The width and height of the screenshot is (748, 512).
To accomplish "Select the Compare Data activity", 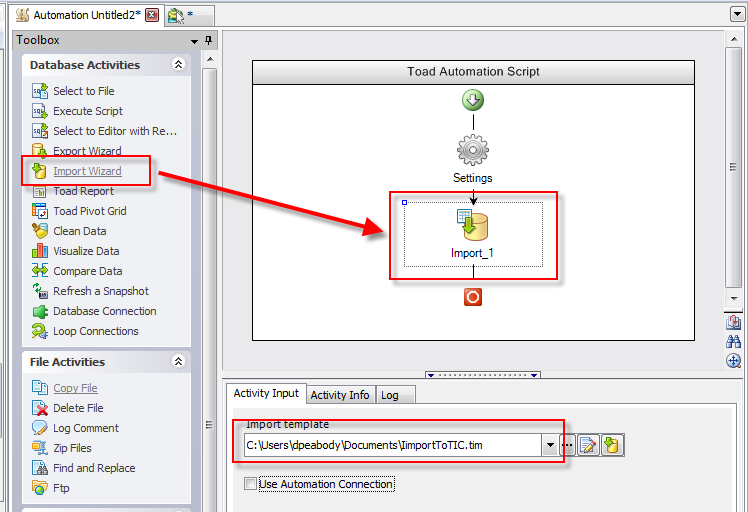I will click(x=77, y=271).
